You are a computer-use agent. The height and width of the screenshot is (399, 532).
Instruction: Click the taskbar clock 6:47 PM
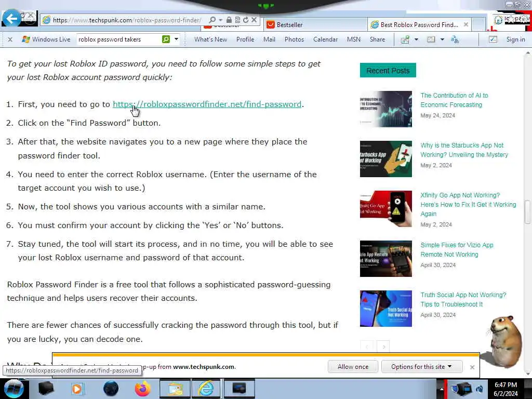[x=506, y=389]
